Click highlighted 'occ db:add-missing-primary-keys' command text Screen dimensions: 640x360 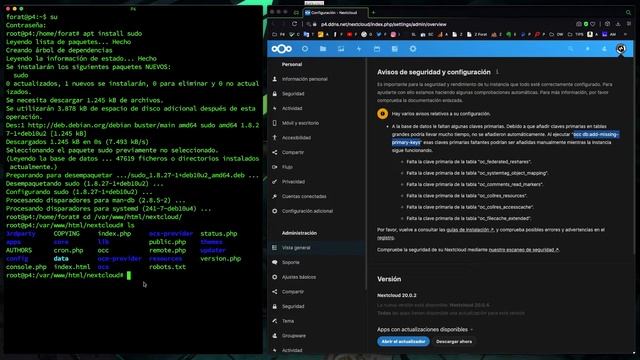(596, 134)
